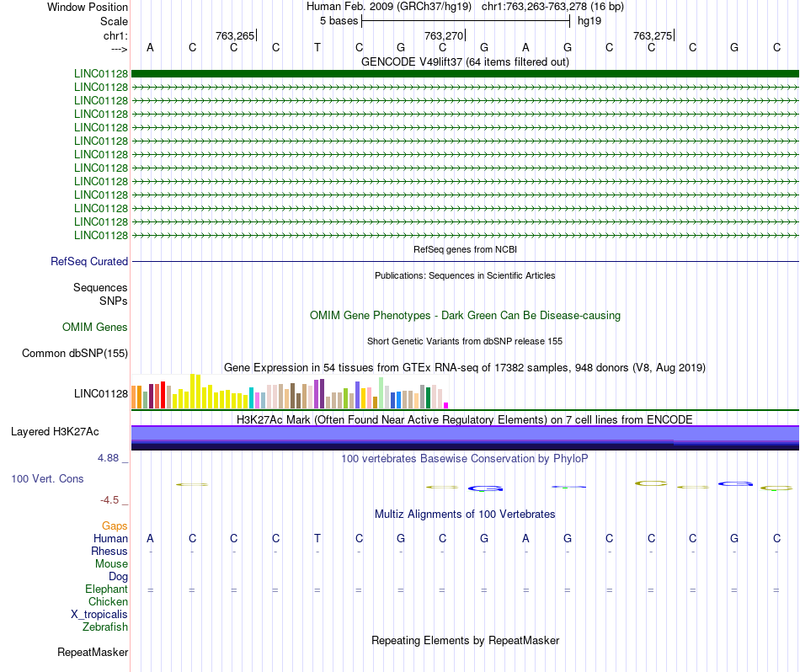Click the RefSeq Curated track label
800x672 pixels.
click(x=89, y=261)
